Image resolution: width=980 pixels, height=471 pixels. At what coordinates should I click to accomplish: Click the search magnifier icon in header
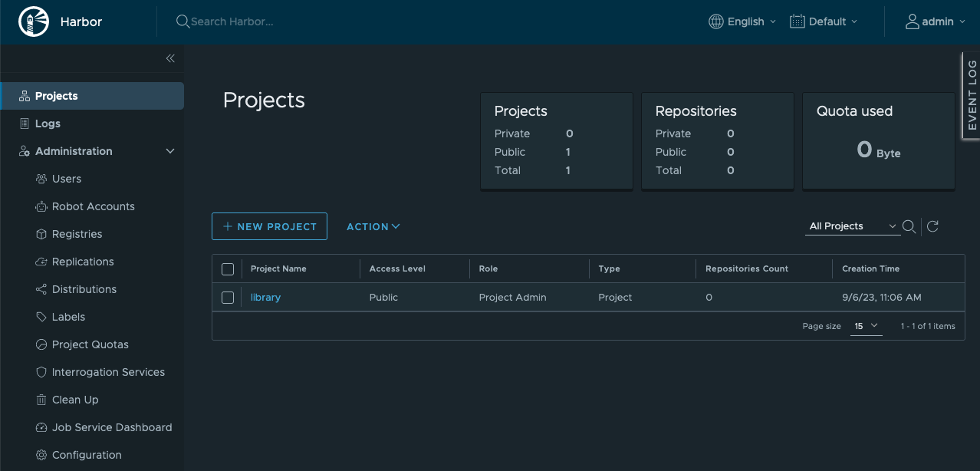183,21
